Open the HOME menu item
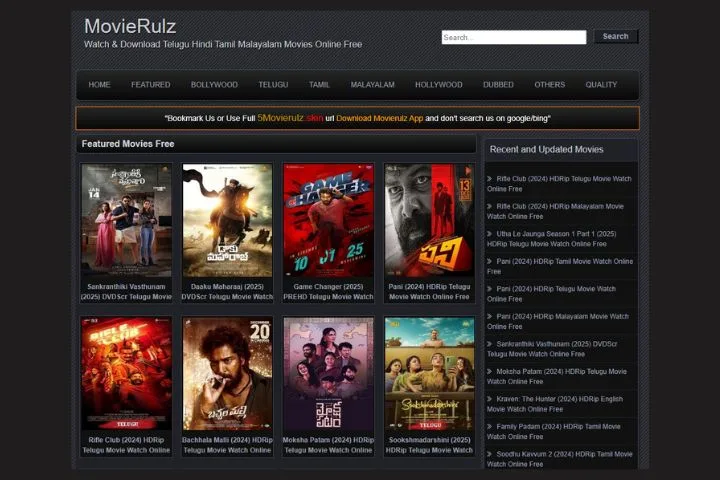 tap(99, 85)
